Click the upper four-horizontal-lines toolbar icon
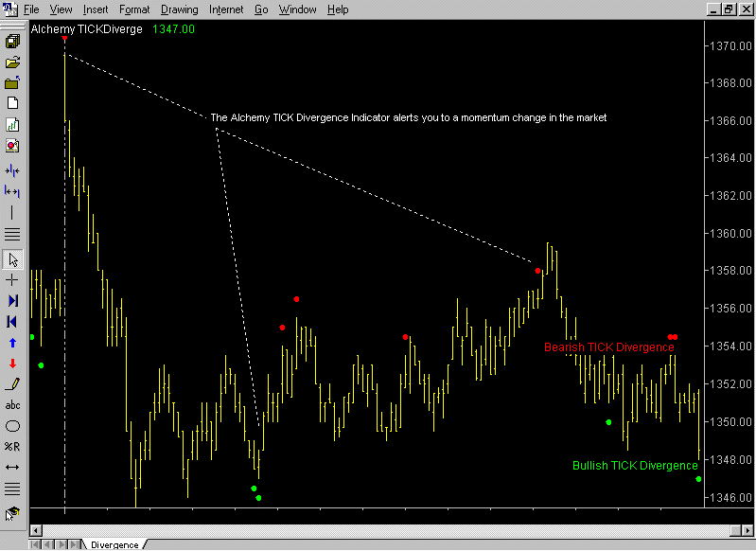The height and width of the screenshot is (551, 756). pos(12,235)
